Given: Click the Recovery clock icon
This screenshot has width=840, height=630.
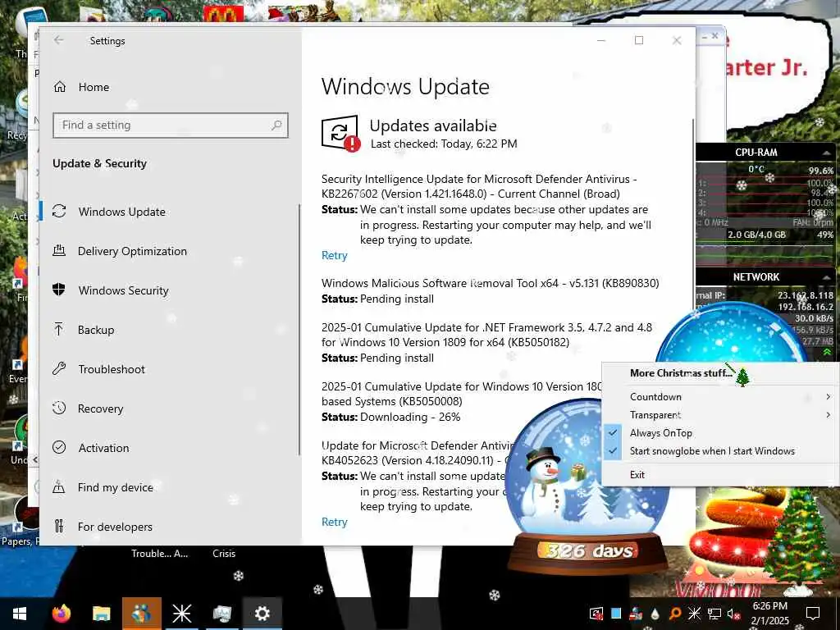Looking at the screenshot, I should (x=59, y=409).
